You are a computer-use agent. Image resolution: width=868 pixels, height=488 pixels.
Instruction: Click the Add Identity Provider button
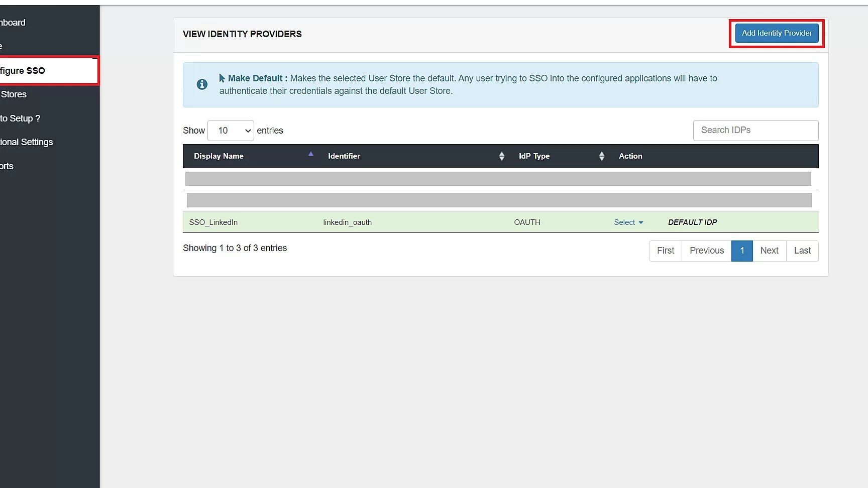click(x=777, y=33)
